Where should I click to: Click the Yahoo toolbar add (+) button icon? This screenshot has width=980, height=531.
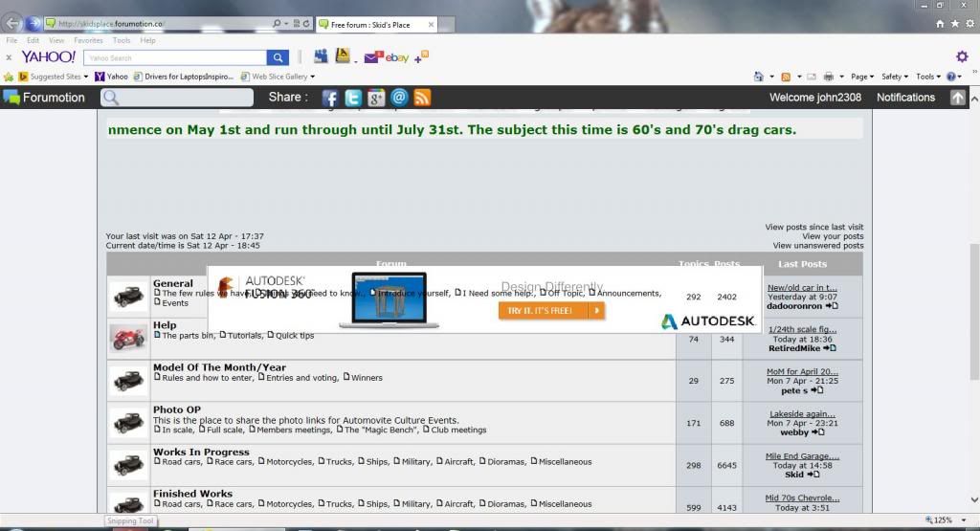click(x=421, y=56)
